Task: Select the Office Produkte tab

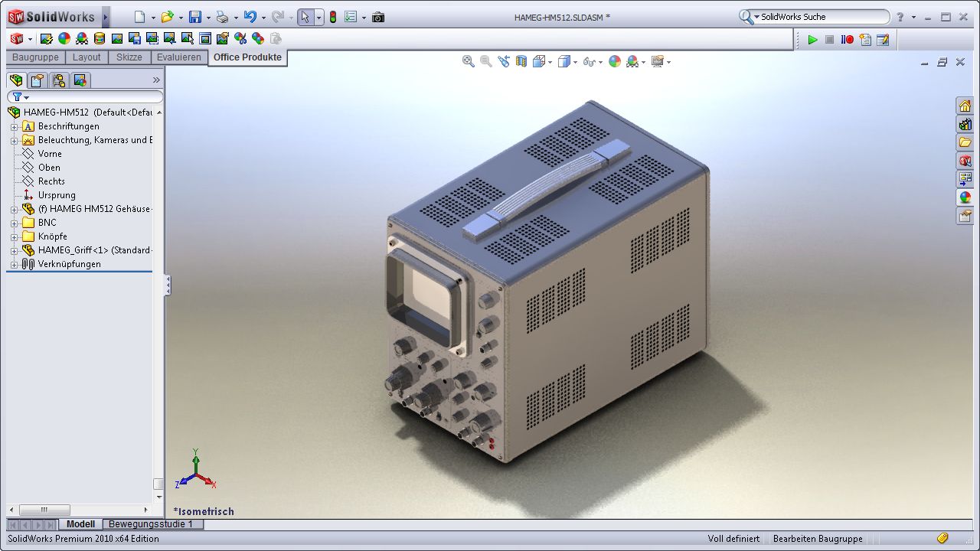Action: tap(247, 57)
